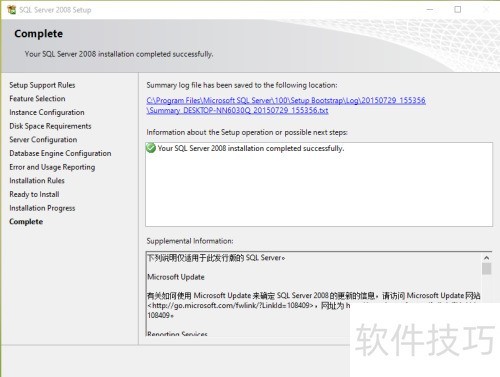Select Feature Selection step
Image resolution: width=500 pixels, height=377 pixels.
tap(37, 99)
